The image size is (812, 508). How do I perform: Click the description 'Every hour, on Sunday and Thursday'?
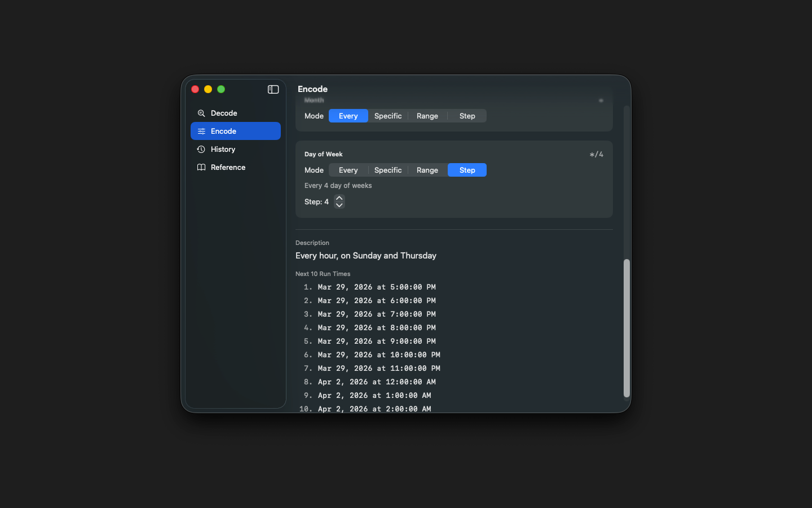coord(366,256)
